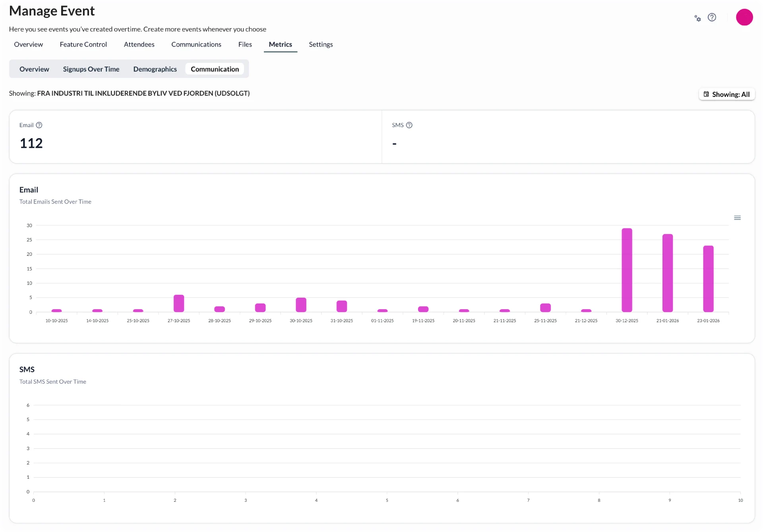This screenshot has height=532, width=763.
Task: Click the 23-01-2026 email bar
Action: click(x=708, y=279)
